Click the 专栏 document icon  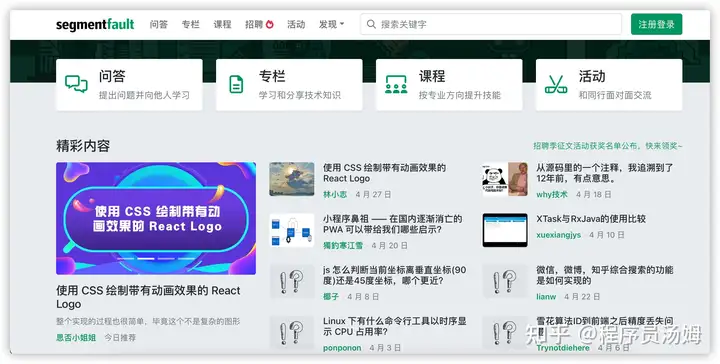coord(236,84)
